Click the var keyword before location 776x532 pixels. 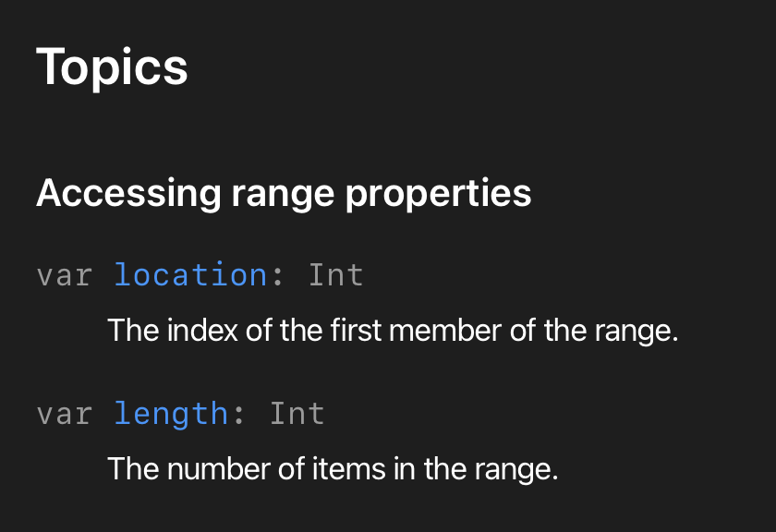pos(65,275)
